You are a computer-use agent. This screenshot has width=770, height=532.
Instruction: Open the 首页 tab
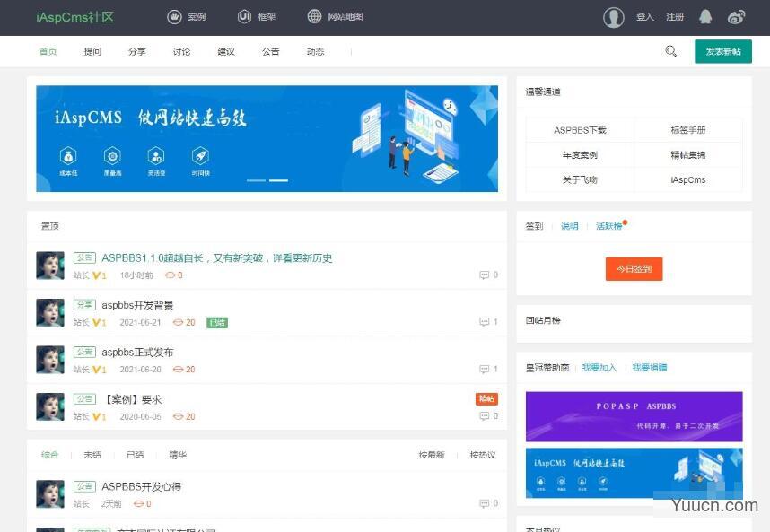(48, 51)
